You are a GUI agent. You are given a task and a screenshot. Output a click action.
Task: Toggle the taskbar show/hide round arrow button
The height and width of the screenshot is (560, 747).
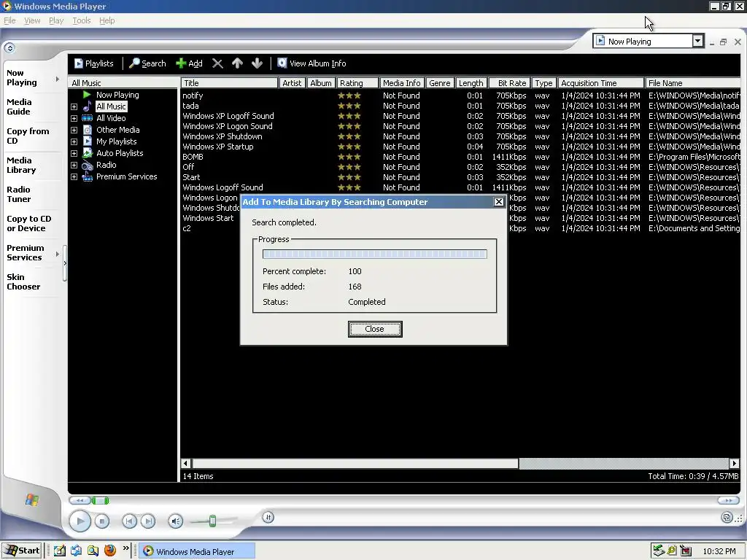(9, 47)
